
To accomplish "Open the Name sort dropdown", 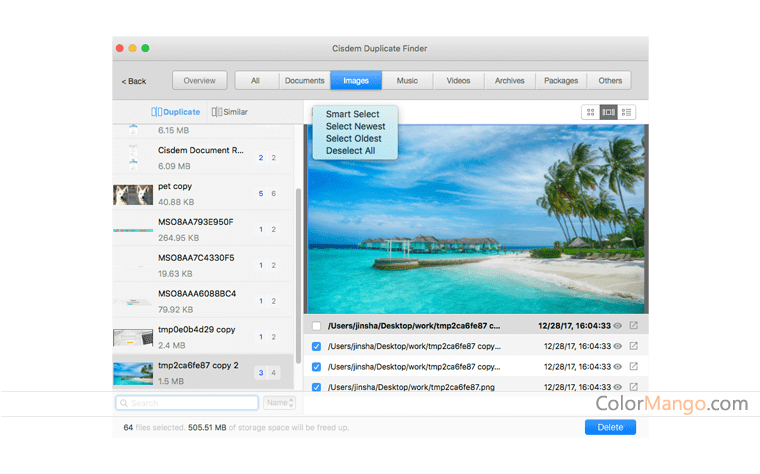I will tap(278, 403).
